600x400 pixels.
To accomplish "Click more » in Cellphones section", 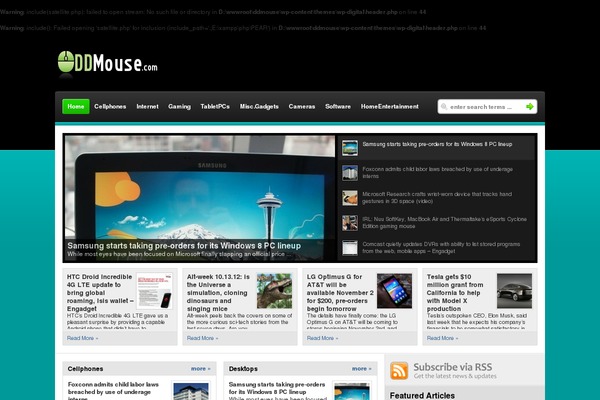I will [x=201, y=369].
